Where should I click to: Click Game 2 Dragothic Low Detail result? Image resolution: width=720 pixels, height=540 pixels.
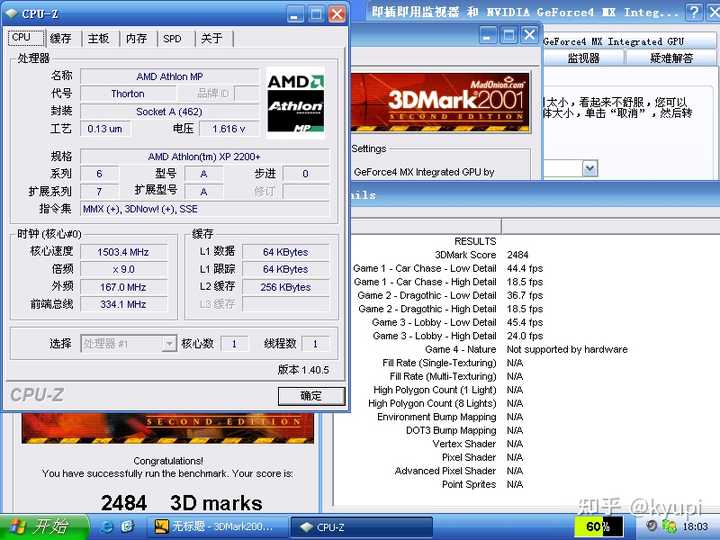(x=450, y=295)
